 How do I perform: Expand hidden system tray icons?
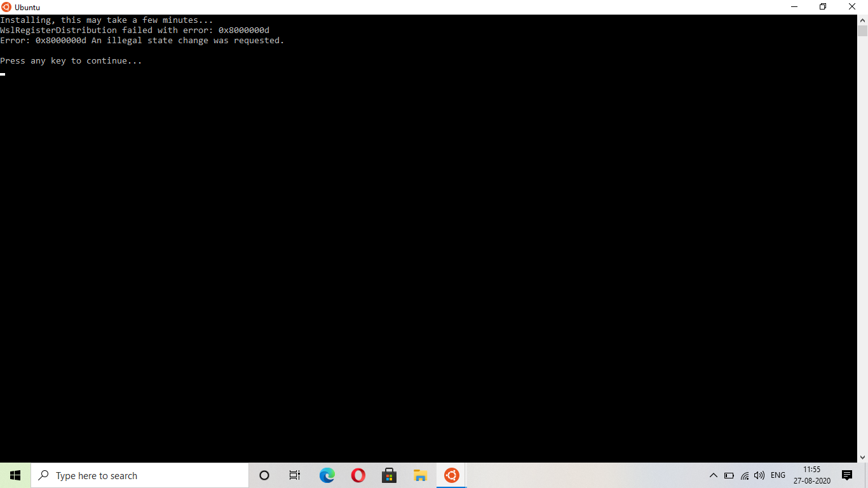point(713,475)
